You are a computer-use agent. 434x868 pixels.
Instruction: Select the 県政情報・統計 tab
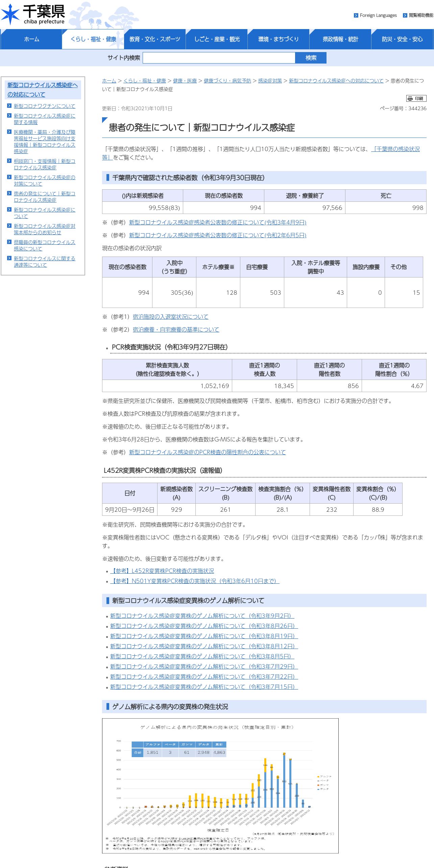pyautogui.click(x=340, y=39)
